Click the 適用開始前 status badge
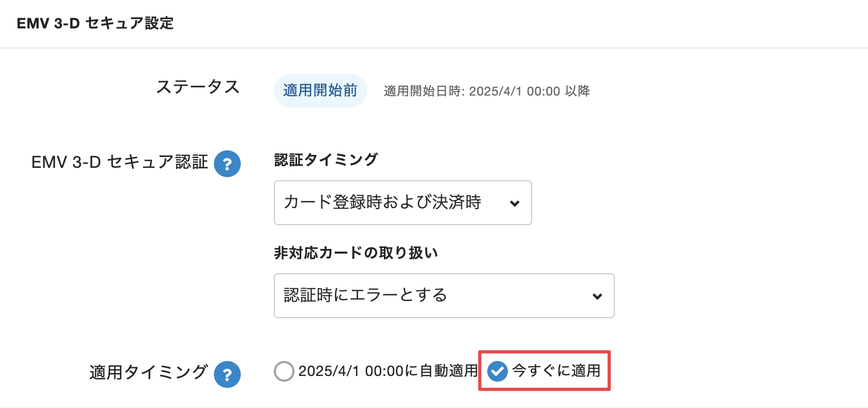Screen dimensions: 868x408 [320, 90]
